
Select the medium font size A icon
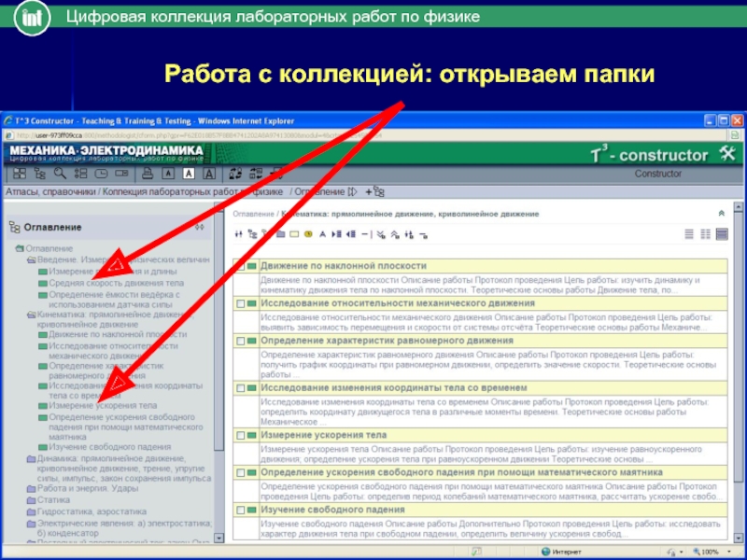click(x=190, y=174)
